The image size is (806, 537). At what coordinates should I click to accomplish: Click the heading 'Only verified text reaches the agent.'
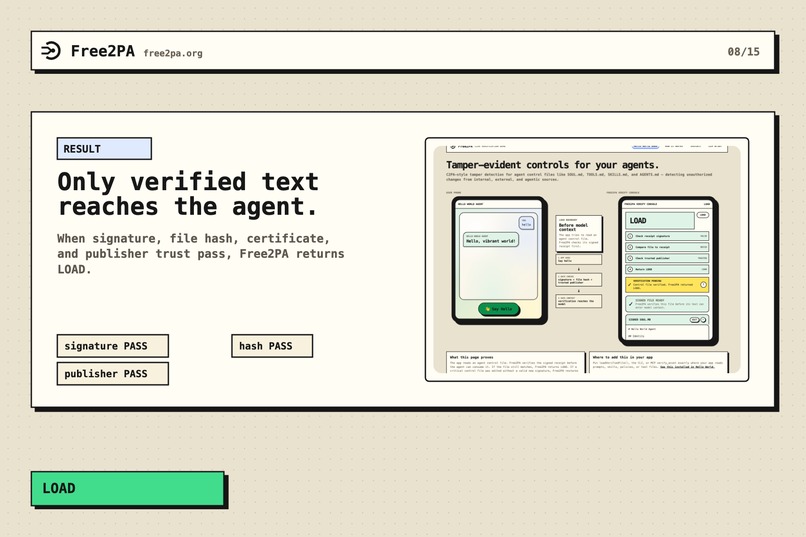tap(188, 194)
